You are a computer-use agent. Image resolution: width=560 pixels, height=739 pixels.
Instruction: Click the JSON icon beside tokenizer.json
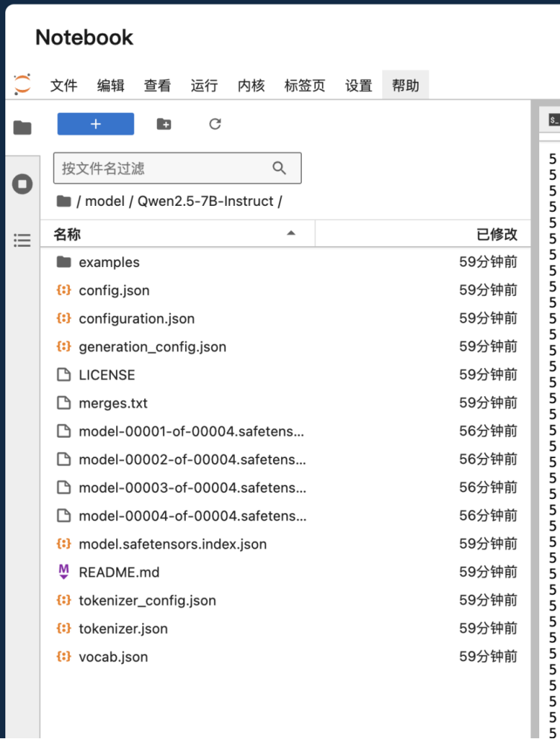(64, 628)
